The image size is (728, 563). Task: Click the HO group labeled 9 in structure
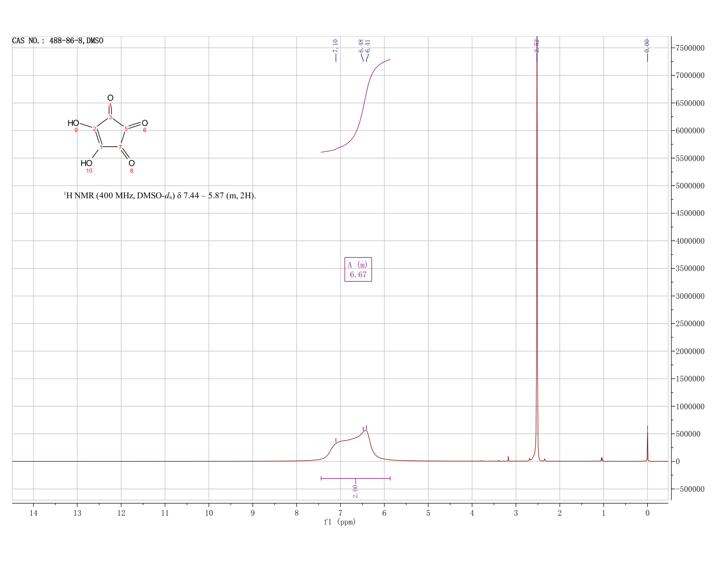(x=73, y=123)
